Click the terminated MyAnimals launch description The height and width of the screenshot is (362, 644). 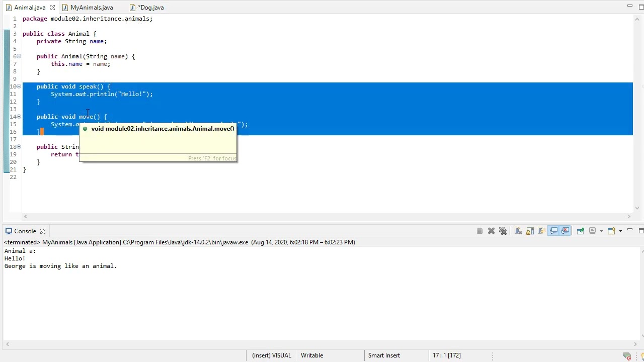[180, 242]
